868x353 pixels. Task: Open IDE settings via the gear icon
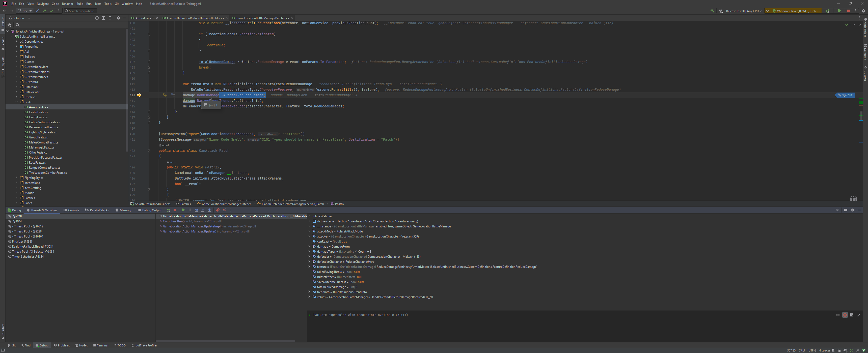coord(864,11)
